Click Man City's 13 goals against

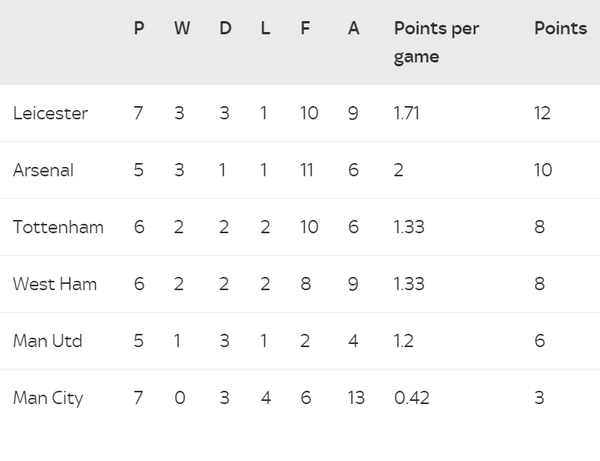[x=356, y=398]
